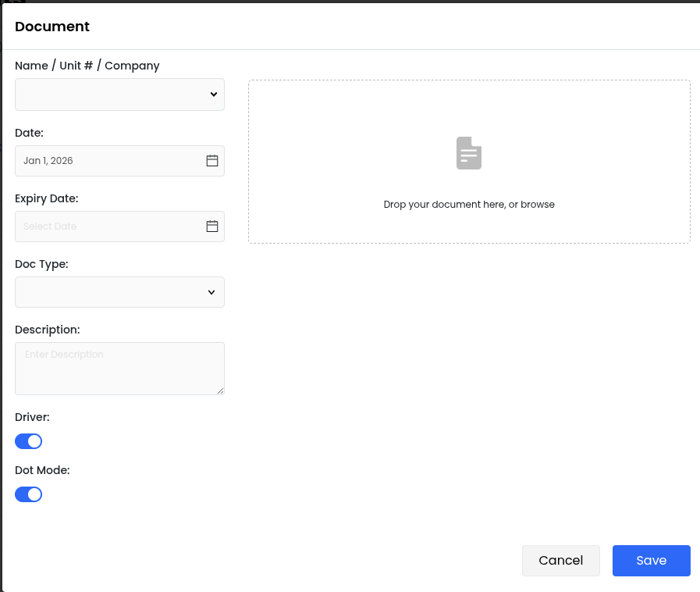
Task: Save the document form
Action: (x=651, y=561)
